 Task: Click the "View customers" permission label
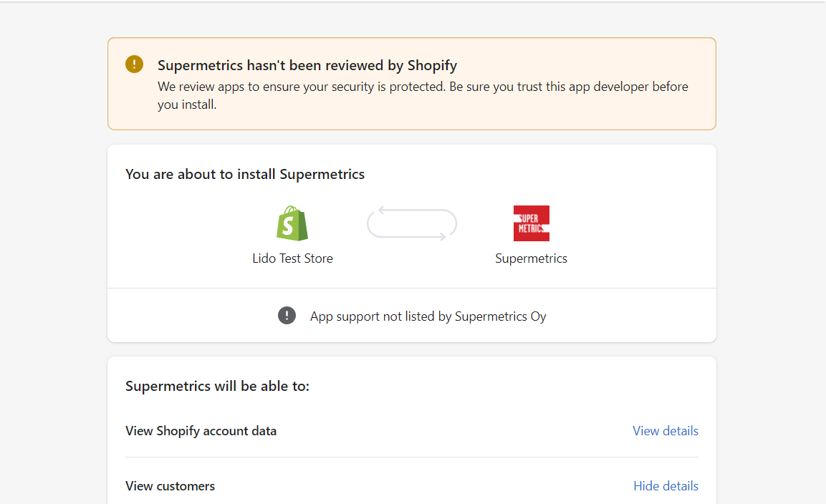(x=170, y=486)
